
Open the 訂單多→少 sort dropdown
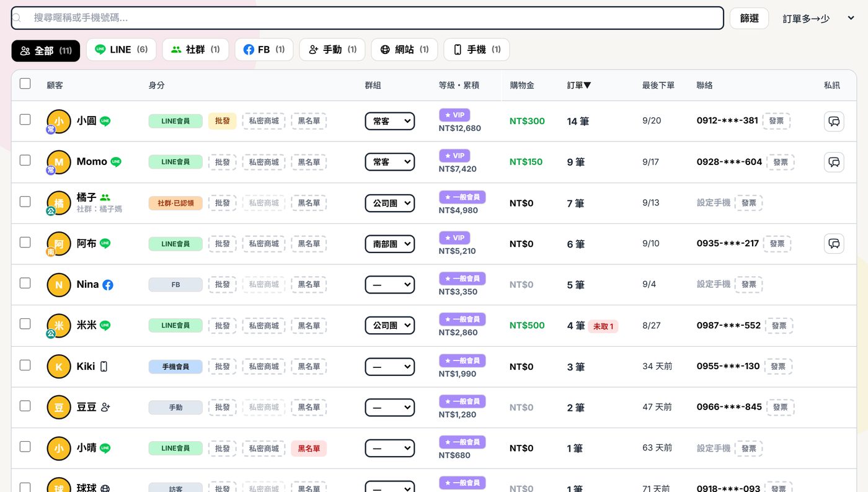(x=818, y=19)
